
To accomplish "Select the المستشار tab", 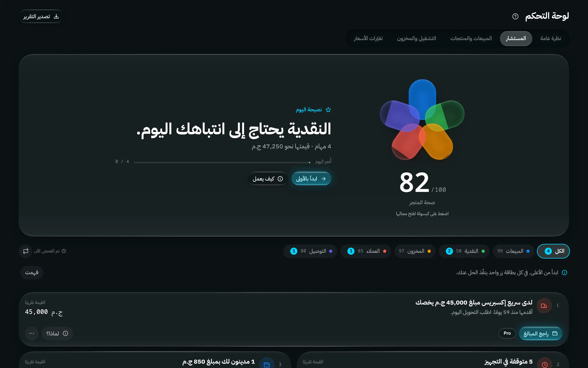I will point(516,38).
